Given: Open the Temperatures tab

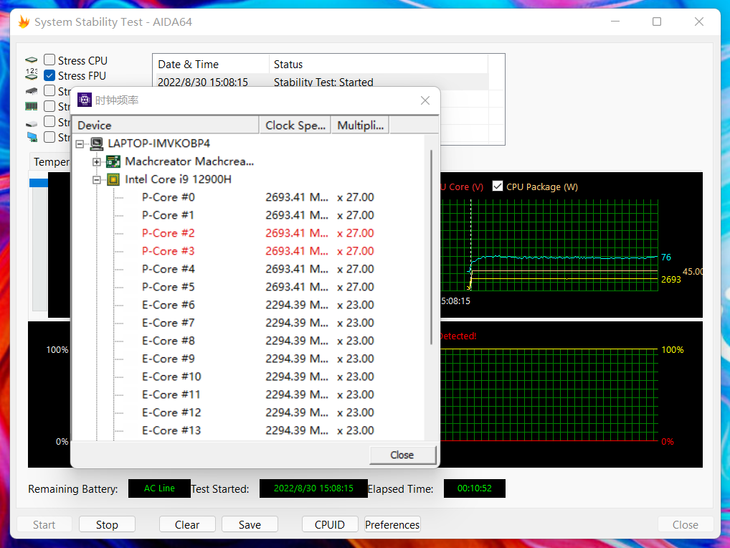Looking at the screenshot, I should (x=51, y=162).
